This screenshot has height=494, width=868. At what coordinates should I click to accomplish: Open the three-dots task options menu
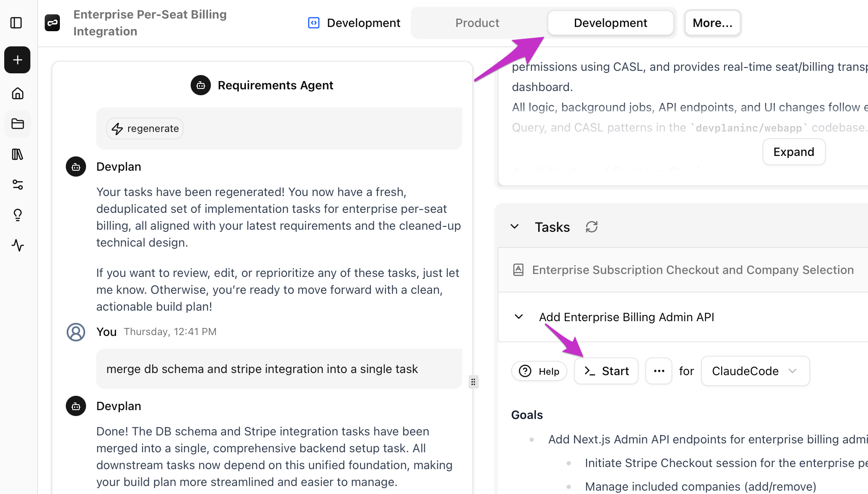coord(659,371)
